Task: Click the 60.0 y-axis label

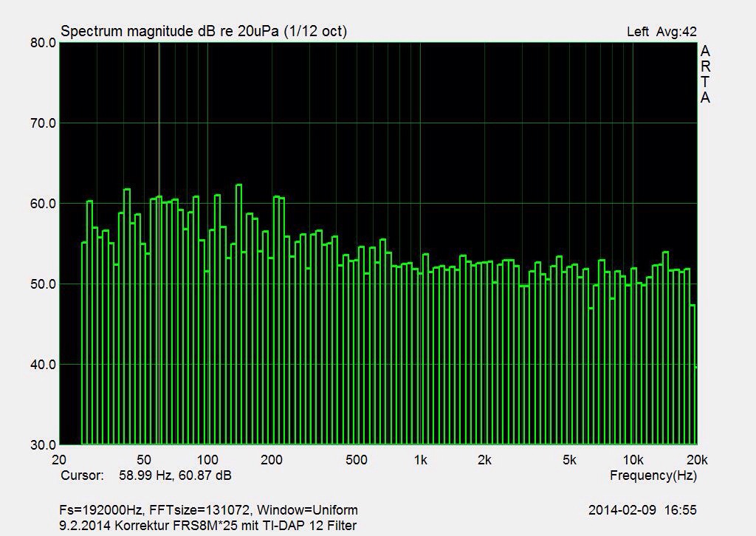Action: (x=44, y=204)
